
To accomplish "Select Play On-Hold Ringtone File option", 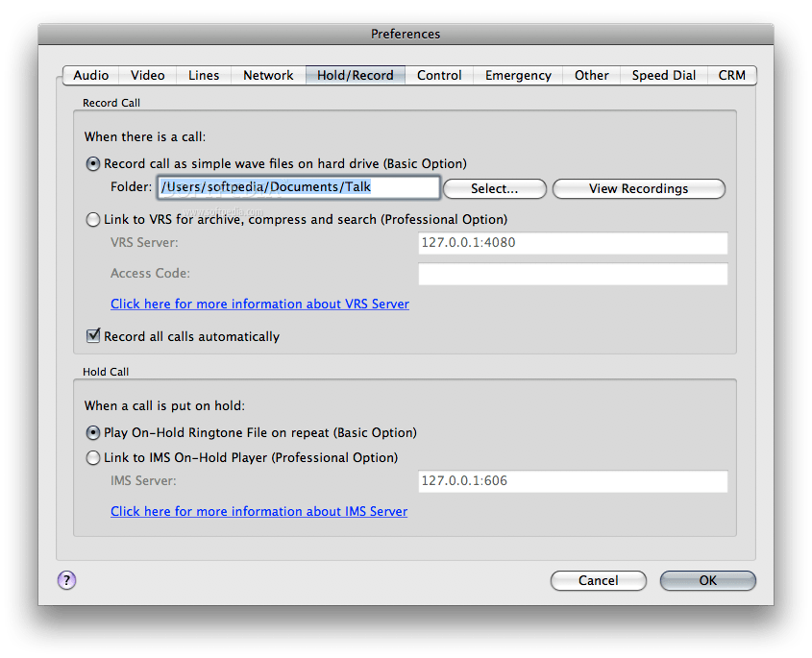I will point(93,432).
